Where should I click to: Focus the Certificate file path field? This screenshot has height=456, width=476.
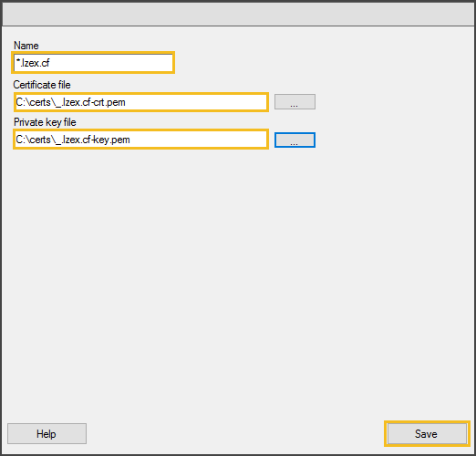(141, 102)
